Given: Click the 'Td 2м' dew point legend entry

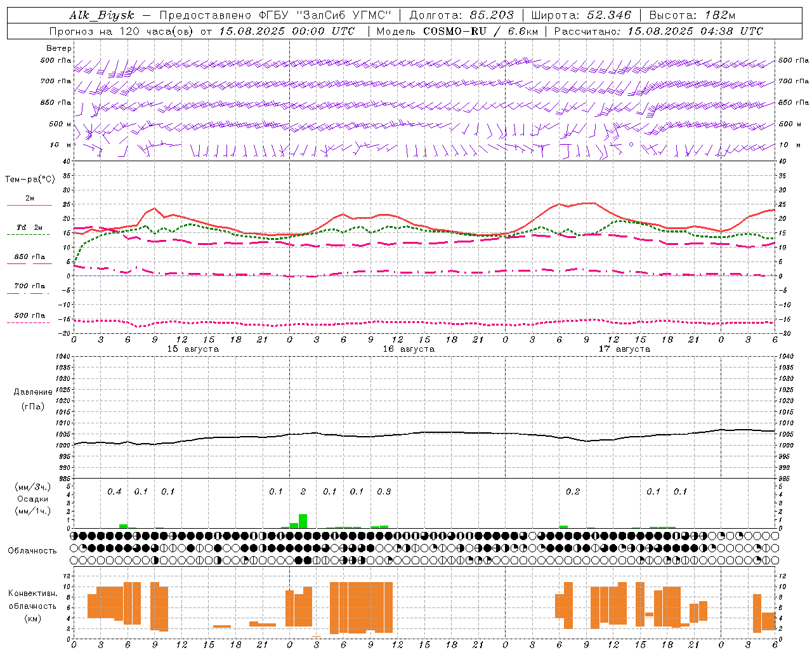Looking at the screenshot, I should pos(30,227).
